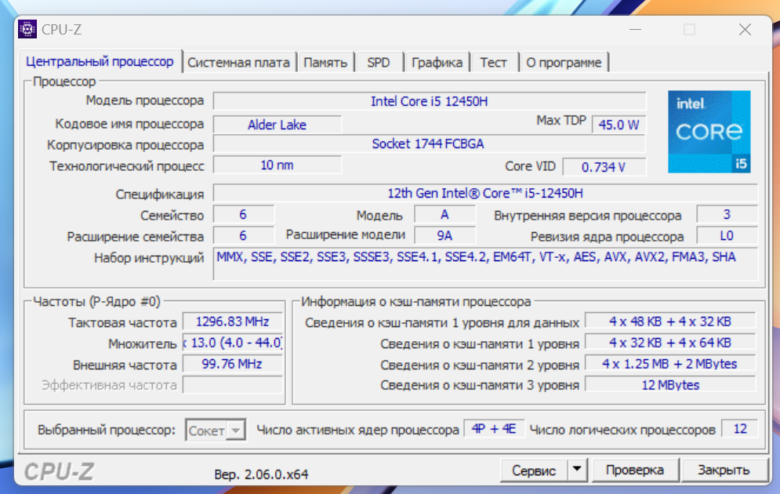780x494 pixels.
Task: Click the 0.734 V Core VID value
Action: (x=604, y=167)
